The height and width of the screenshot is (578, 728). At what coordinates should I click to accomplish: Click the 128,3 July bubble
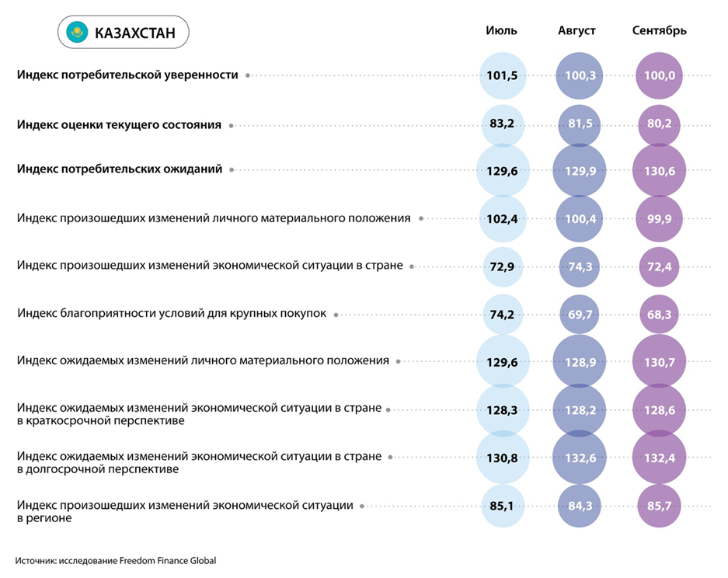pos(503,409)
